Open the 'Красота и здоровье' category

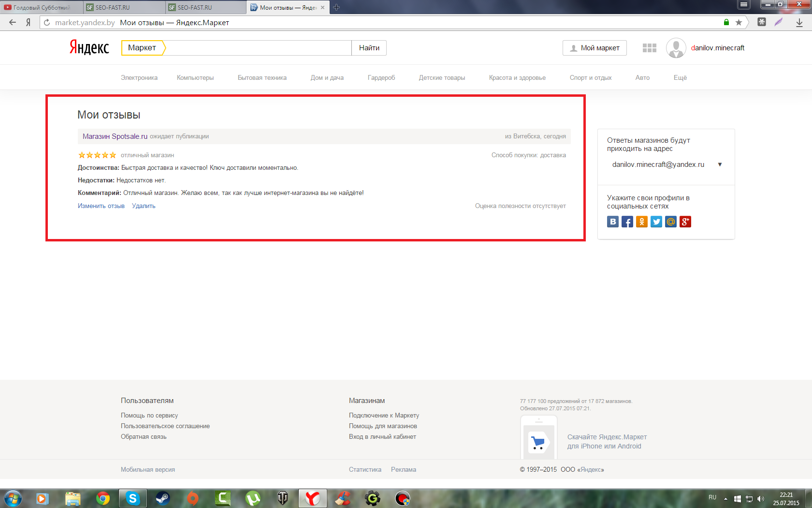pyautogui.click(x=517, y=77)
